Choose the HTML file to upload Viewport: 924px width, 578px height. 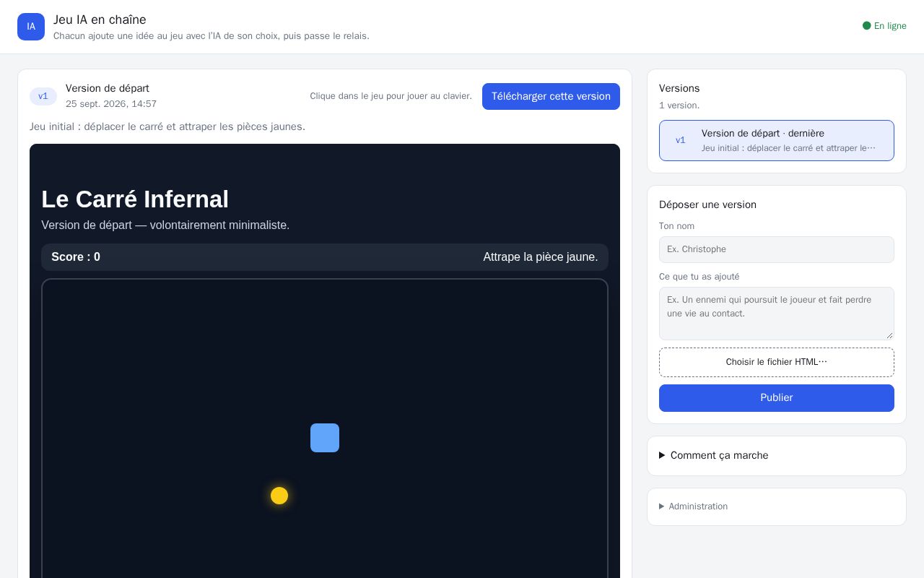(x=777, y=362)
